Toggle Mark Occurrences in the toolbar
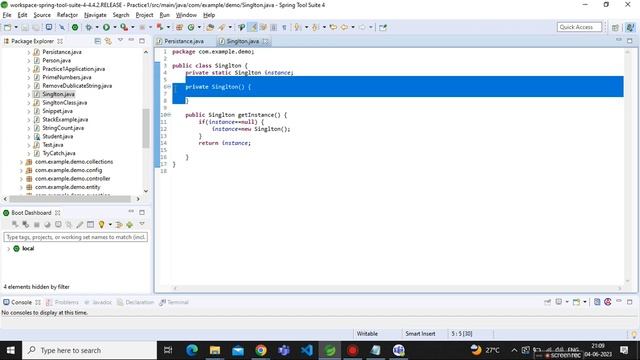Viewport: 640px width, 360px height. pyautogui.click(x=253, y=27)
